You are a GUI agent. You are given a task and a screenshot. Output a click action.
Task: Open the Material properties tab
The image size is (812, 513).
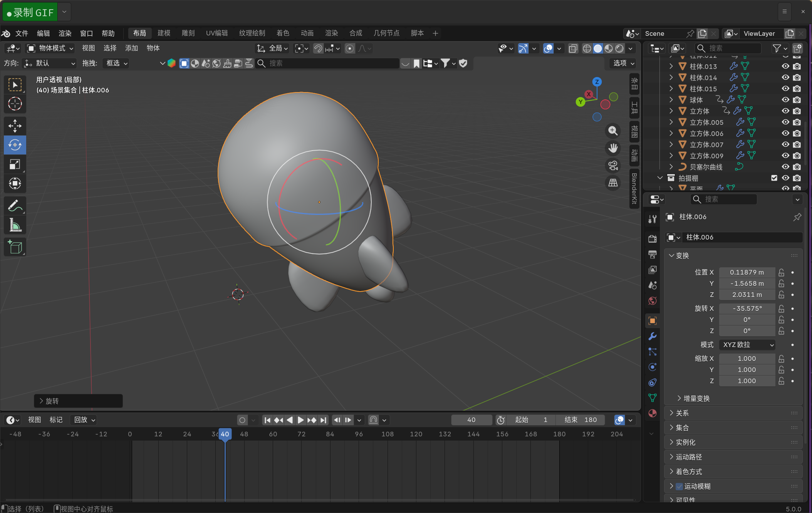(652, 413)
